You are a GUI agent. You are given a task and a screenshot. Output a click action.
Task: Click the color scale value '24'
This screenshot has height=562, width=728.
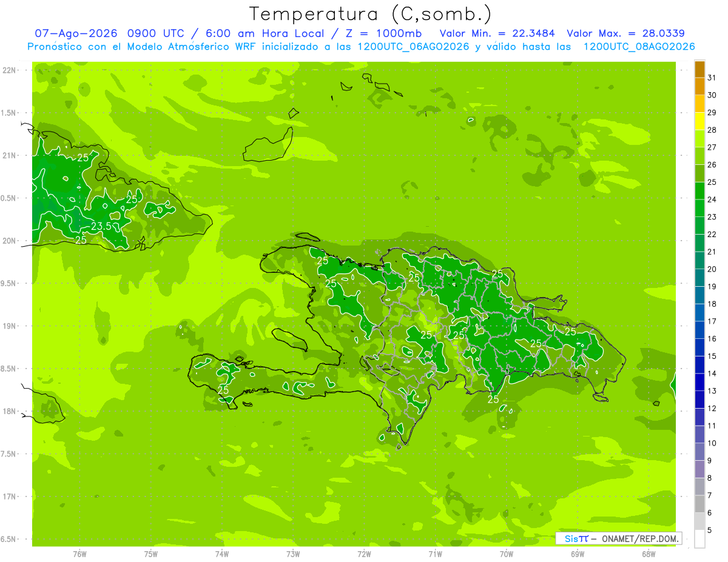(712, 199)
